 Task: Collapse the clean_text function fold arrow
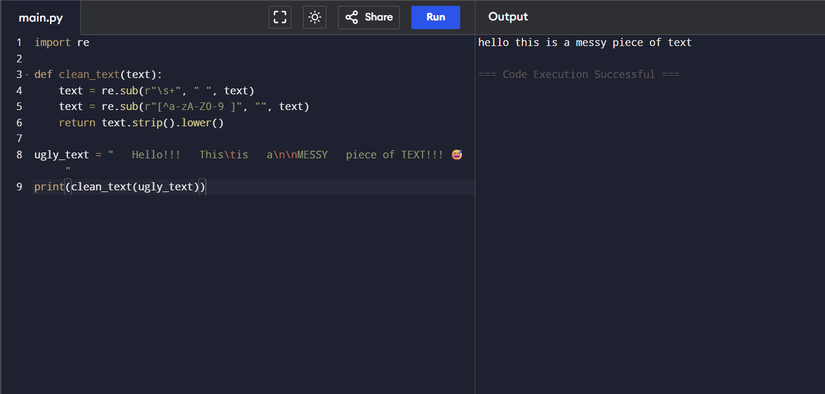27,75
